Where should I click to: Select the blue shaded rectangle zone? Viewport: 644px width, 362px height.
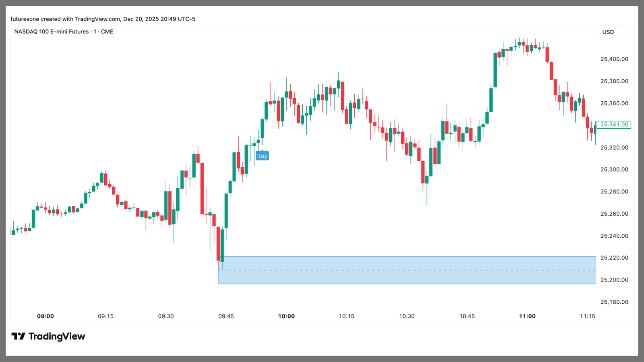point(407,277)
